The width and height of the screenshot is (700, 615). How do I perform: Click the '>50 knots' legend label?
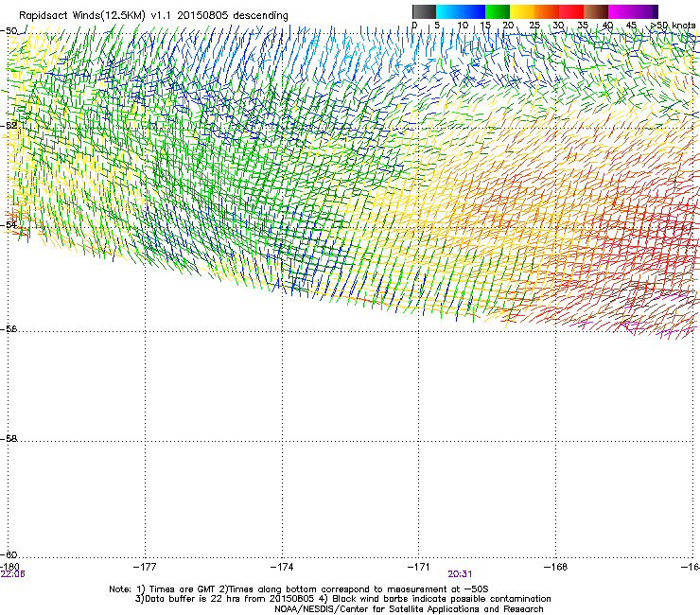[x=674, y=26]
